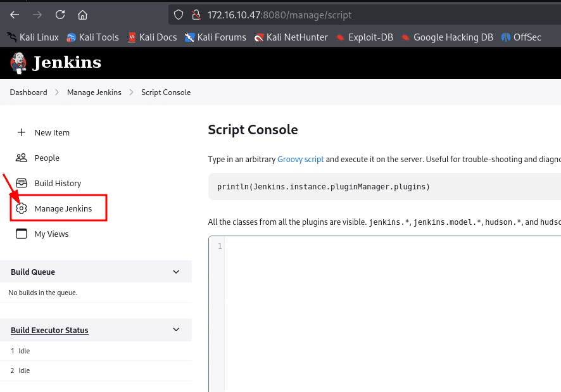Open Manage Jenkins breadcrumb
561x392 pixels.
coord(94,92)
